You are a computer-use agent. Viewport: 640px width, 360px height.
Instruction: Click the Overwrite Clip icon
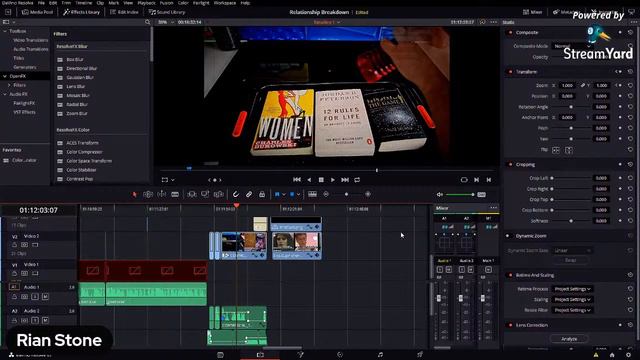tap(205, 195)
